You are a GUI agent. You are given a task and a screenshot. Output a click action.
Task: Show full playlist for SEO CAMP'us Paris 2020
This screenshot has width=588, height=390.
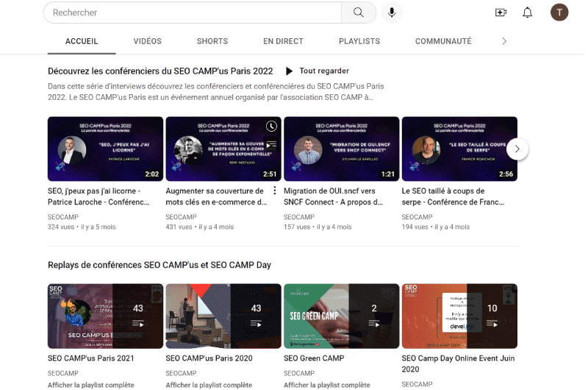point(209,385)
